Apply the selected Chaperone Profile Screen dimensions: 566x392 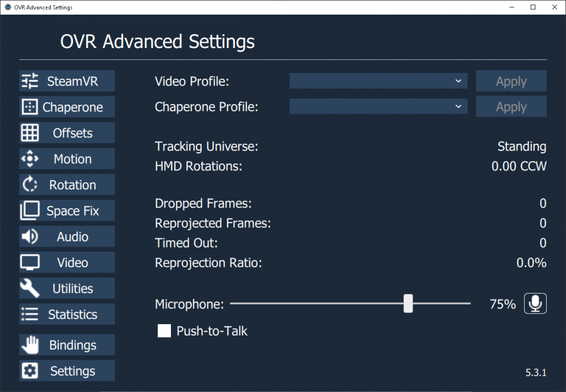click(511, 106)
